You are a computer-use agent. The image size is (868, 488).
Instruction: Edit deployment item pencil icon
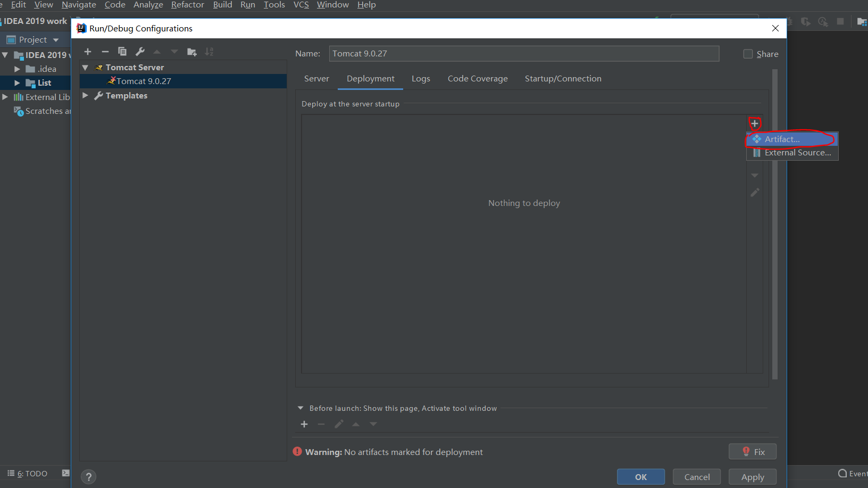coord(755,193)
